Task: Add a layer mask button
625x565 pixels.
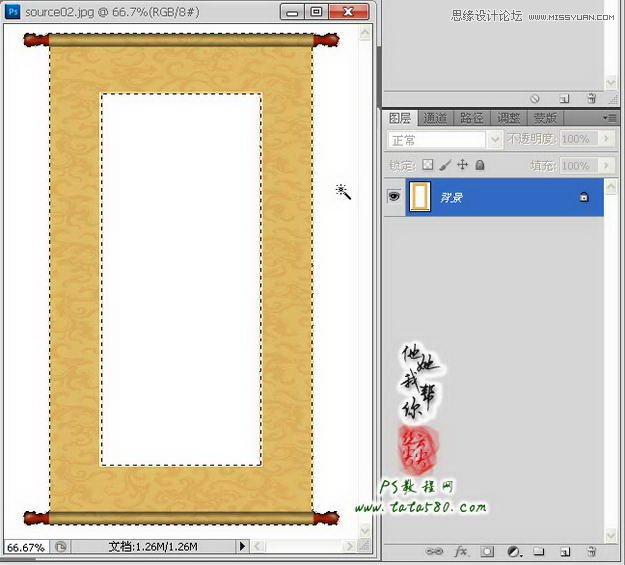Action: click(487, 552)
